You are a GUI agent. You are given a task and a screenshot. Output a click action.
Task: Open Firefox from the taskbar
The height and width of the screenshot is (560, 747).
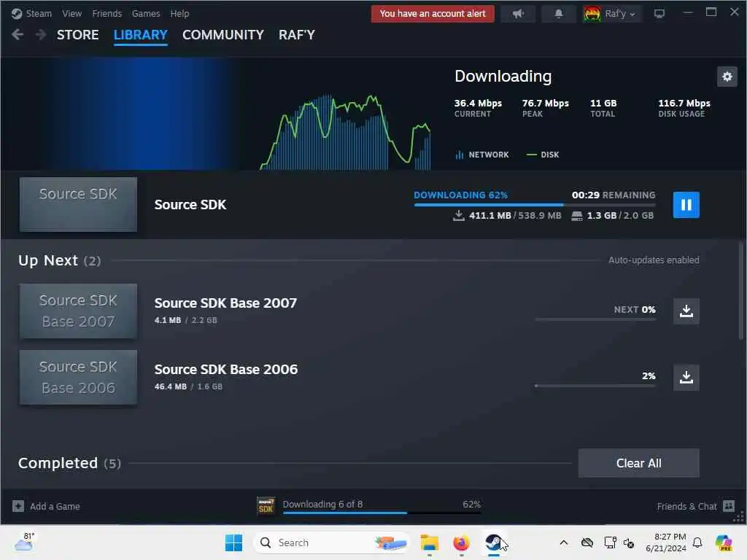[x=461, y=542]
